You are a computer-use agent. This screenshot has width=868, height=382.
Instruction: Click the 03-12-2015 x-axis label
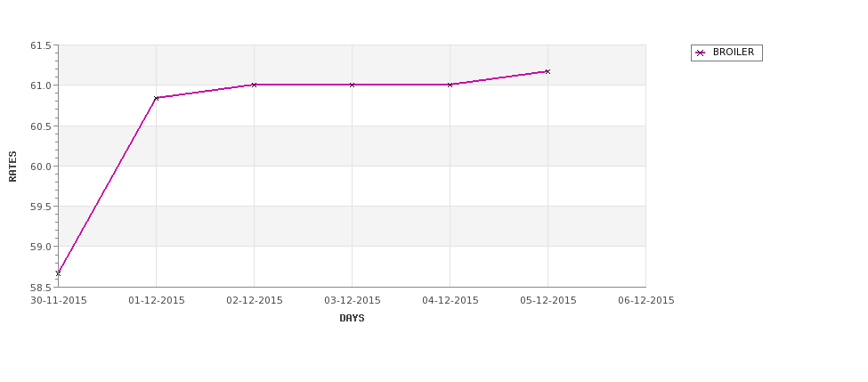[x=352, y=301]
